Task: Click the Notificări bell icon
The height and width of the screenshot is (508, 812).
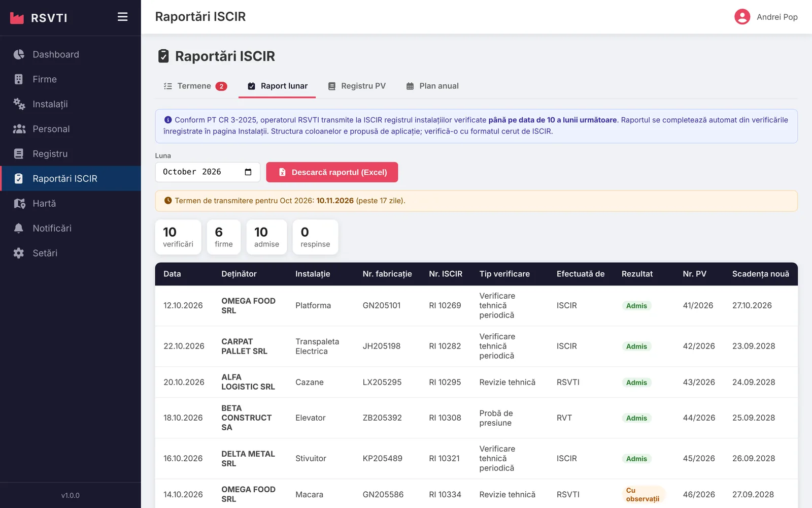Action: [x=19, y=228]
